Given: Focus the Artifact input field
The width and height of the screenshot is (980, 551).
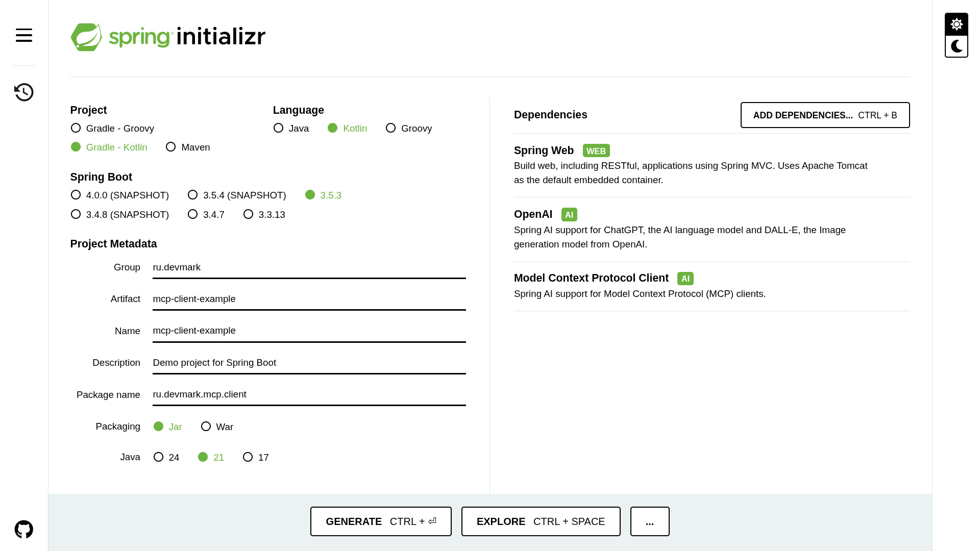Looking at the screenshot, I should coord(309,299).
